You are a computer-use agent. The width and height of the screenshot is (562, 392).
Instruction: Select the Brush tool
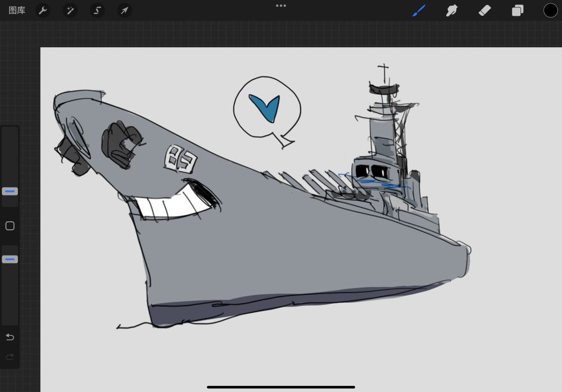tap(419, 11)
